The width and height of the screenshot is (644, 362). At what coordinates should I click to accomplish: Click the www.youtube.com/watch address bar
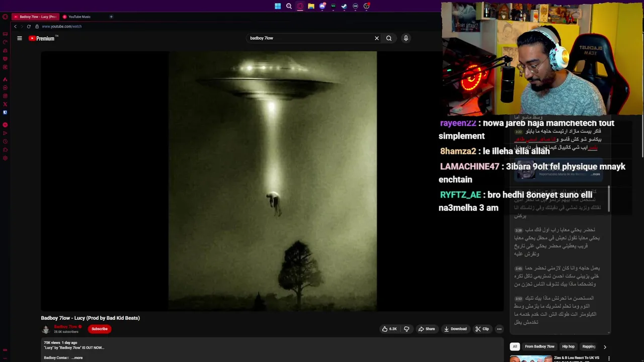(x=62, y=26)
